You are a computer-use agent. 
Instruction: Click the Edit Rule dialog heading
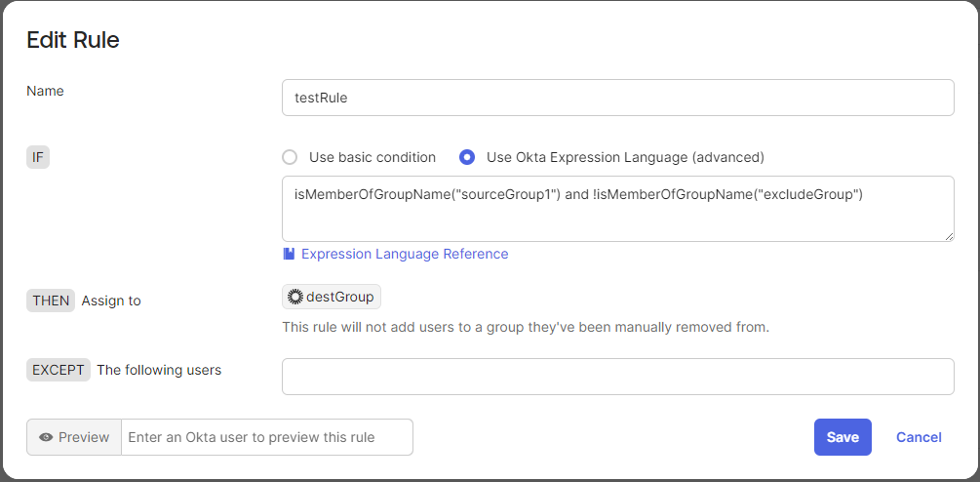[x=73, y=40]
